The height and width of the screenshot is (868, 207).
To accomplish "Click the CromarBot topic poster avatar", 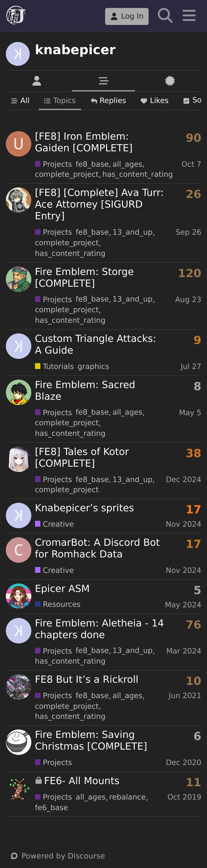I will 19,550.
